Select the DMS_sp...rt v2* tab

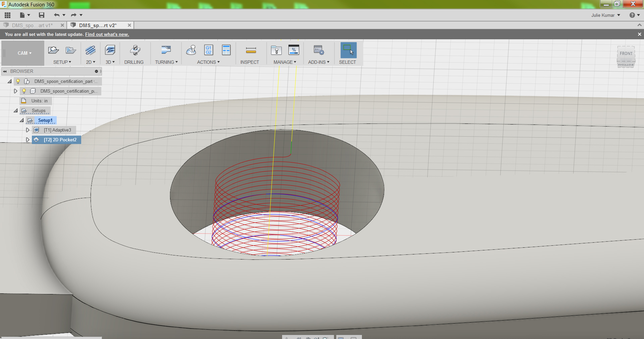(98, 25)
